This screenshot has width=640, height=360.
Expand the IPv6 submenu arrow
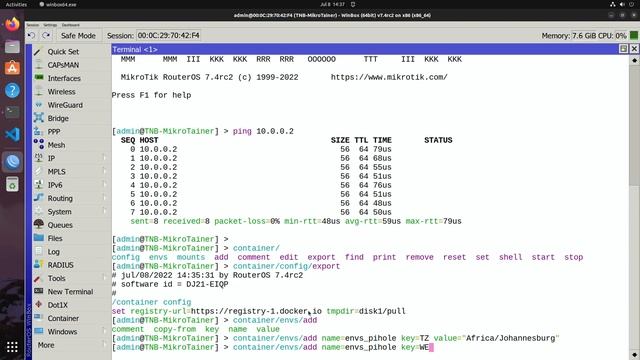(104, 184)
